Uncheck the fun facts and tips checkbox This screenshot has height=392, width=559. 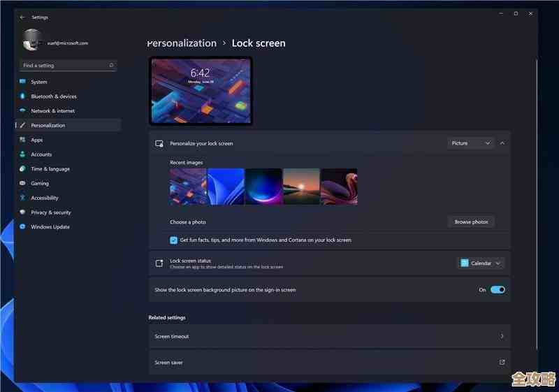coord(173,240)
